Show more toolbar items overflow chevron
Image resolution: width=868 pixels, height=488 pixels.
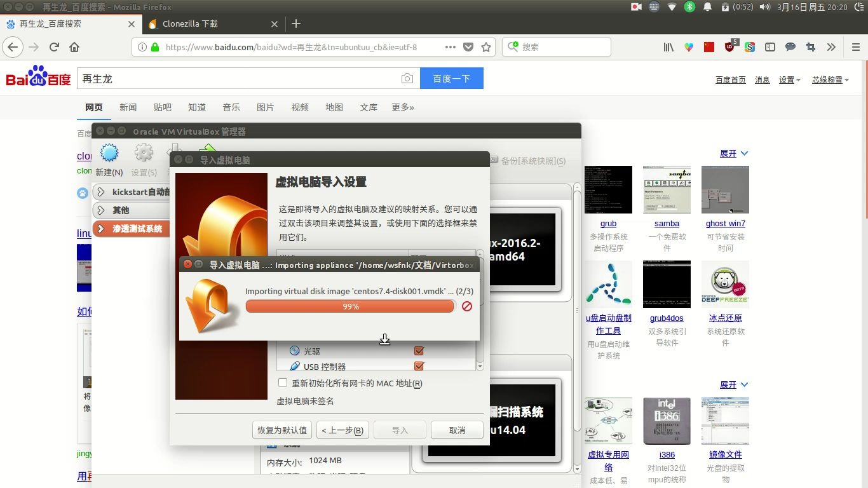coord(831,47)
